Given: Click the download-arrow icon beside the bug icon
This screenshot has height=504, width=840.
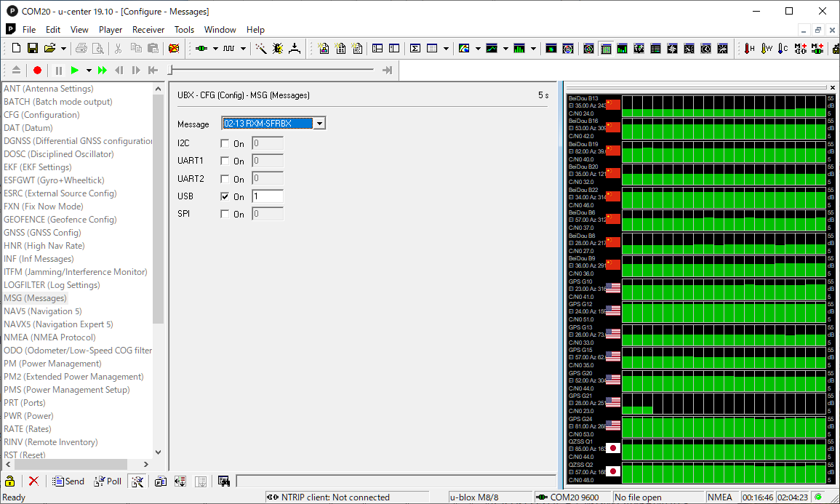Looking at the screenshot, I should (x=295, y=48).
